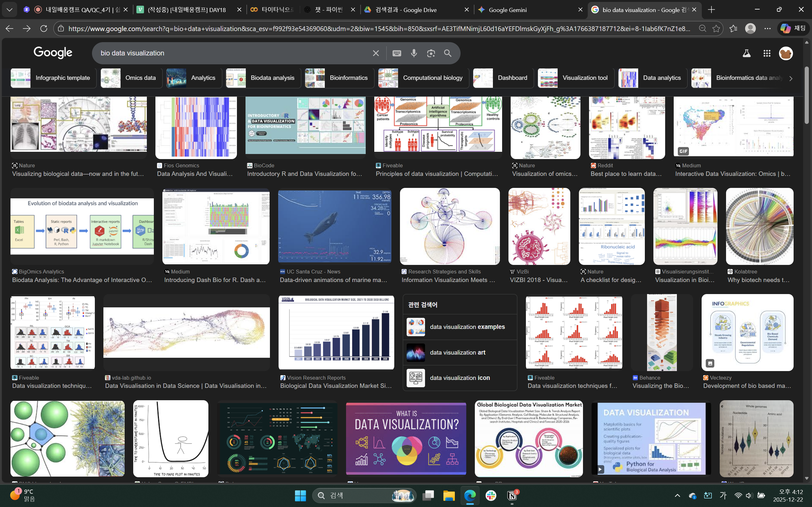Click the voice search microphone icon

(x=414, y=53)
